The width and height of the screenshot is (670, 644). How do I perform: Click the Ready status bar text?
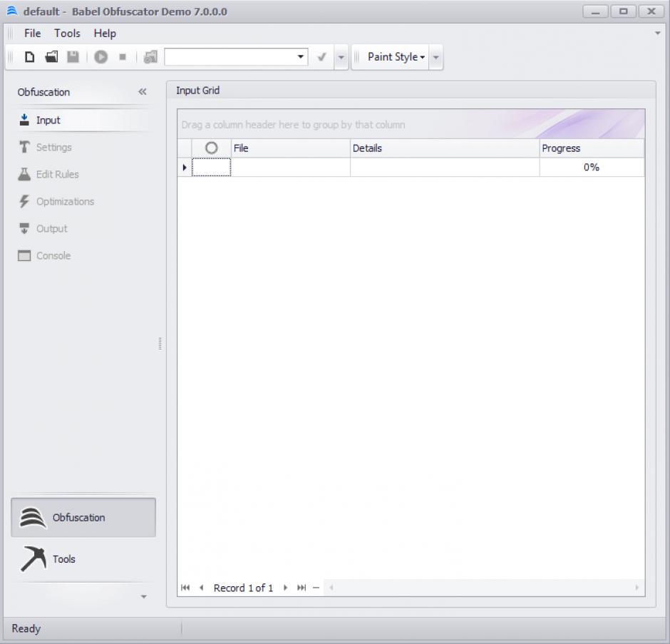(x=26, y=628)
